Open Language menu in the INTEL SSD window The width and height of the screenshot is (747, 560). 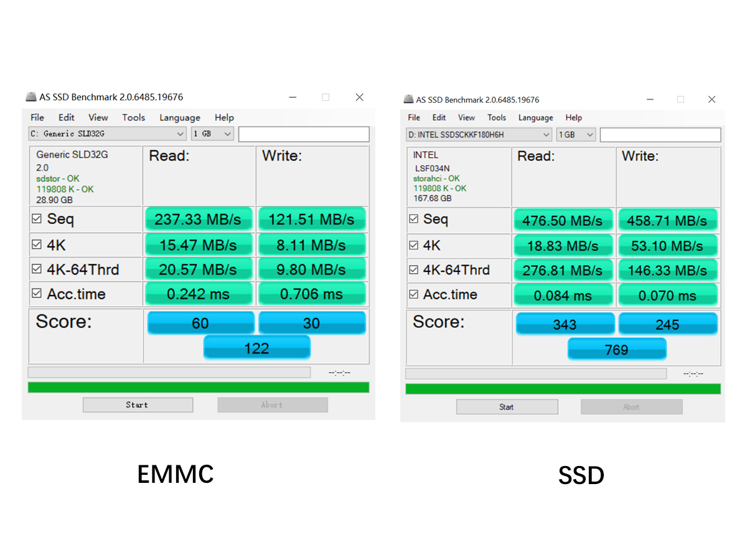(x=535, y=118)
